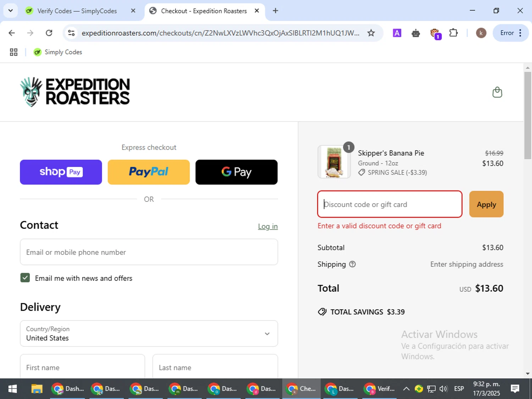Click the address bar URL

[220, 33]
